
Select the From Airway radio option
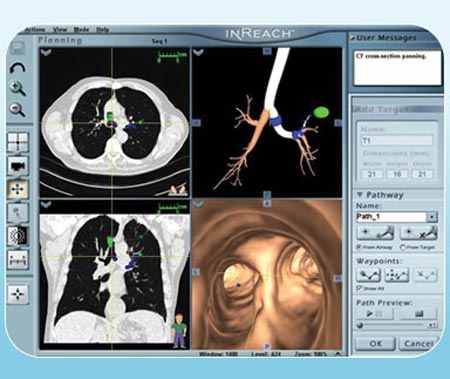pyautogui.click(x=359, y=247)
